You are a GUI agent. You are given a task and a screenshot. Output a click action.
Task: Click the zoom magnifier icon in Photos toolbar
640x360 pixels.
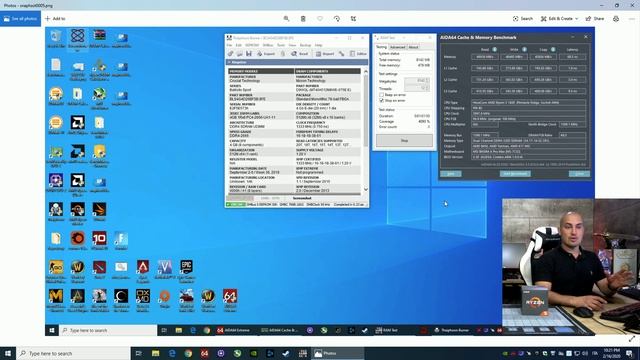click(286, 19)
